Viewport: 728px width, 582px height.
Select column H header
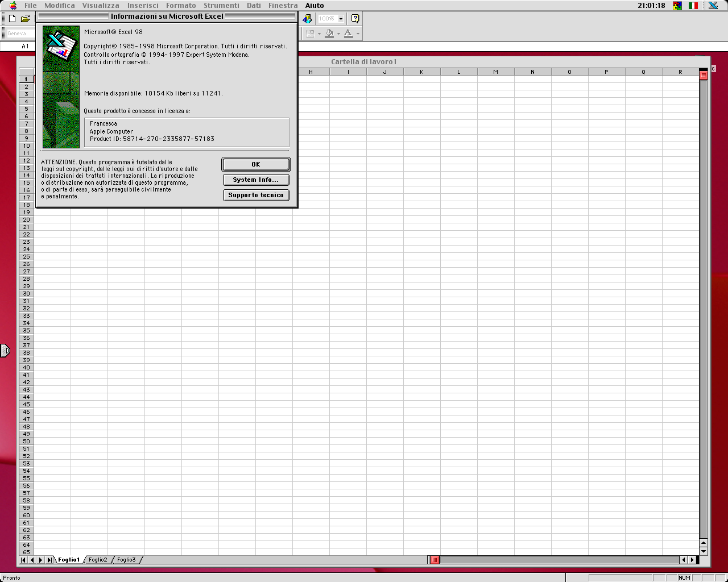311,72
